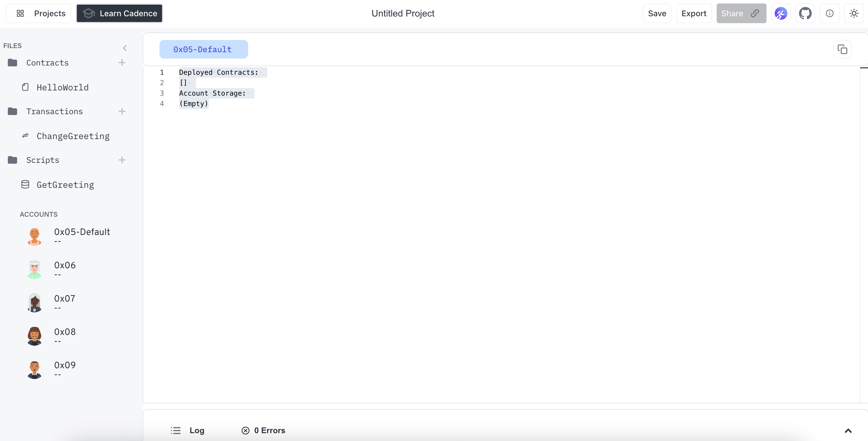Copy the editor contents using the copy icon
The image size is (868, 441).
pyautogui.click(x=842, y=49)
